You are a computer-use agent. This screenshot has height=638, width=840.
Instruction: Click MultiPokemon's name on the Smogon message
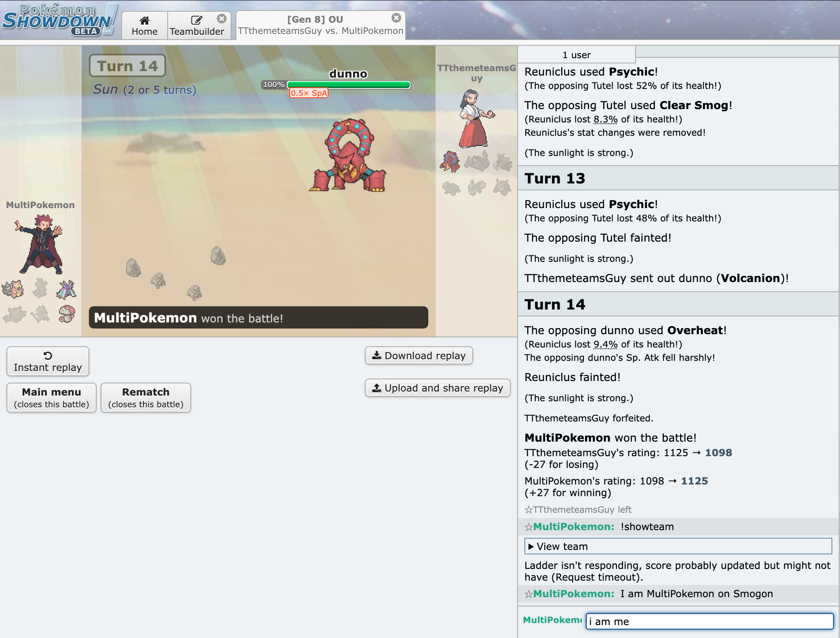pyautogui.click(x=573, y=594)
